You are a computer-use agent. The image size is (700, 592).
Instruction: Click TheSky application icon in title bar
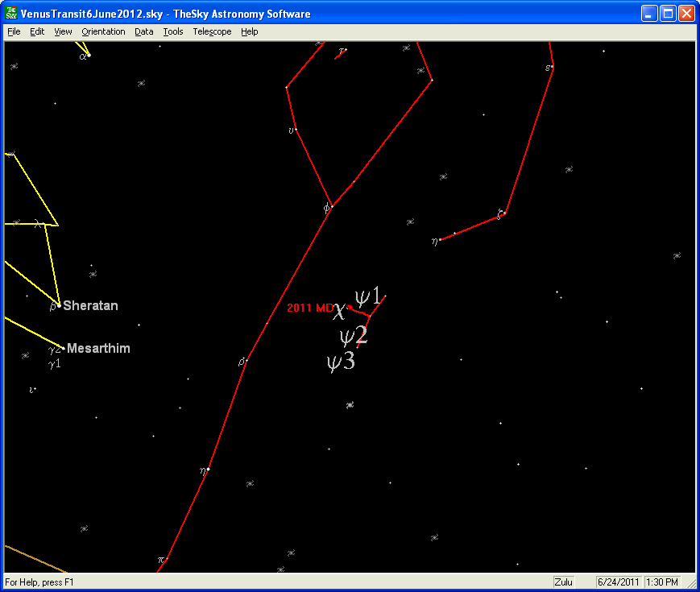coord(12,14)
